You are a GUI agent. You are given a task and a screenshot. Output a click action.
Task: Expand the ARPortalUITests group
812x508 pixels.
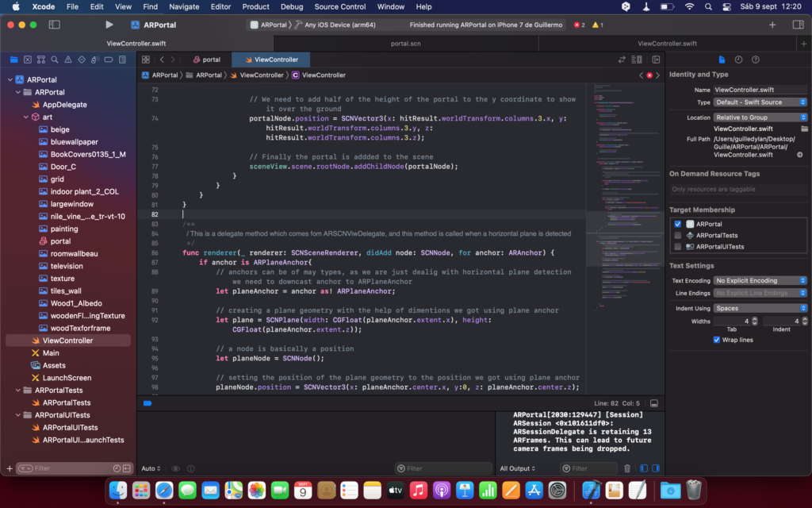coord(18,414)
